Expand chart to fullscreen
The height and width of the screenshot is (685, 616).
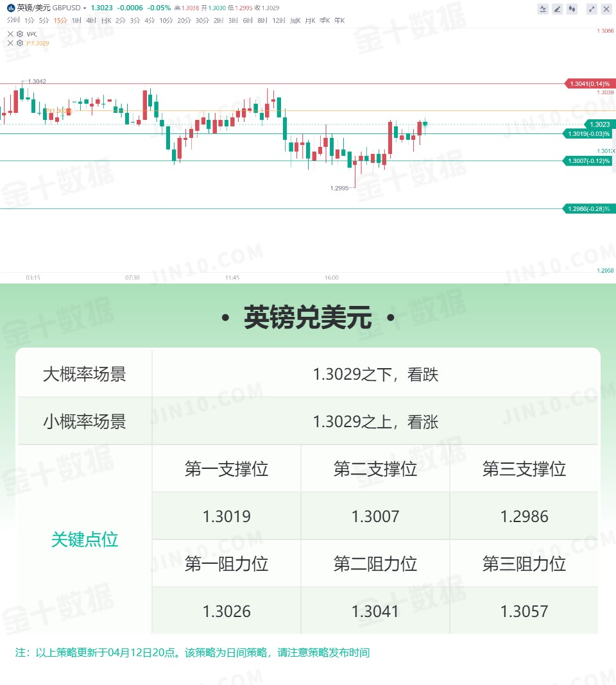[x=592, y=9]
